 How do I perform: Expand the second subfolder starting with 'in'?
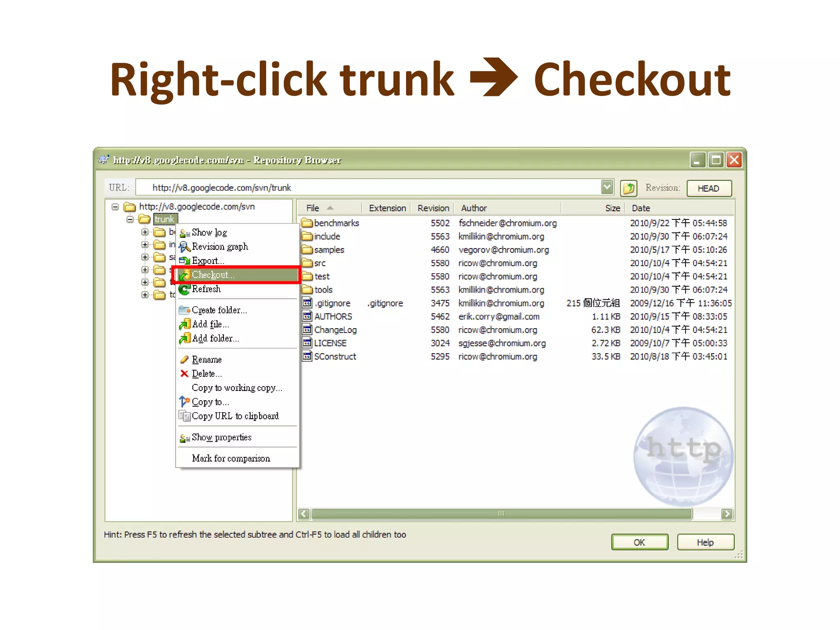coord(145,245)
